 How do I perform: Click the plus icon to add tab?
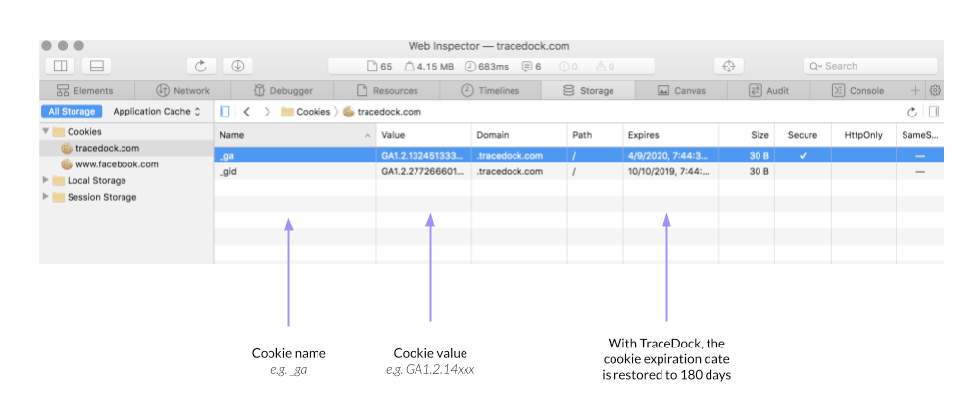pos(915,90)
